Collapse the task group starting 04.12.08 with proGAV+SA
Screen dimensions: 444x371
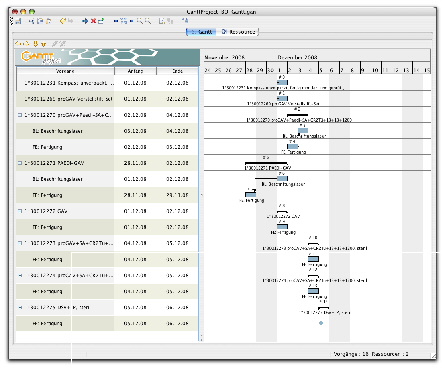click(x=20, y=243)
